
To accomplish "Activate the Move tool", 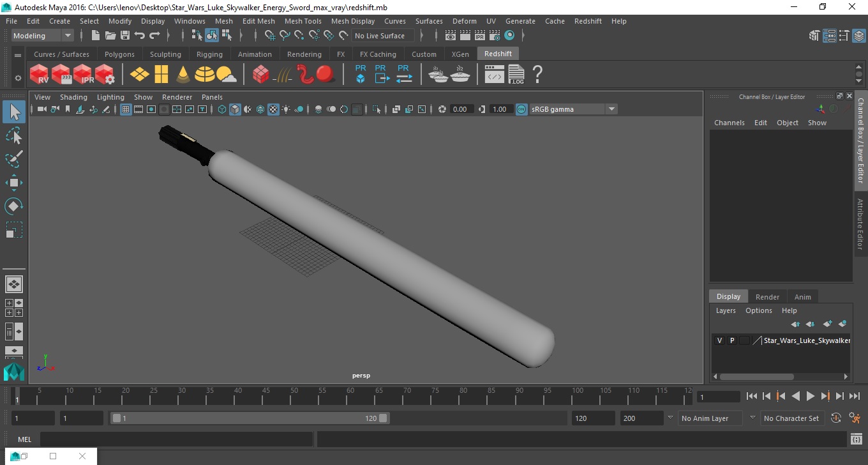I will click(14, 183).
